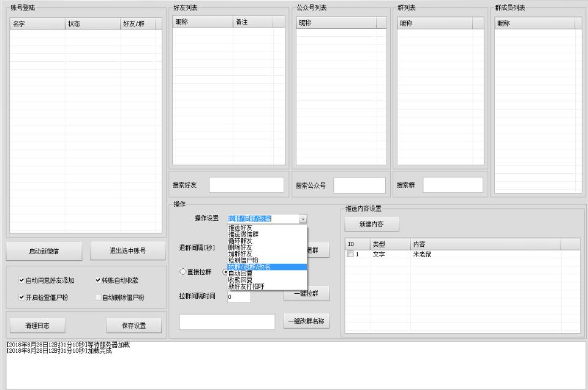Toggle the 自动同意好友添加 checkbox

22,280
